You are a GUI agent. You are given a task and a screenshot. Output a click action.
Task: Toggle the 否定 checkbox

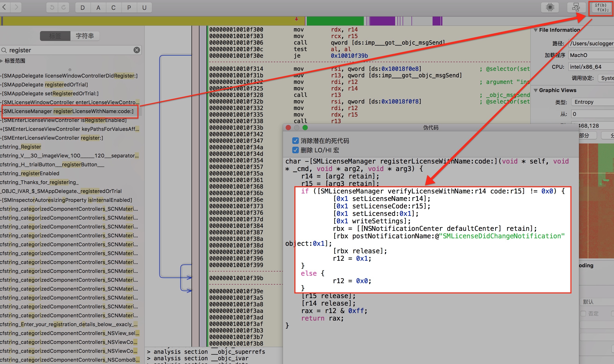click(583, 314)
